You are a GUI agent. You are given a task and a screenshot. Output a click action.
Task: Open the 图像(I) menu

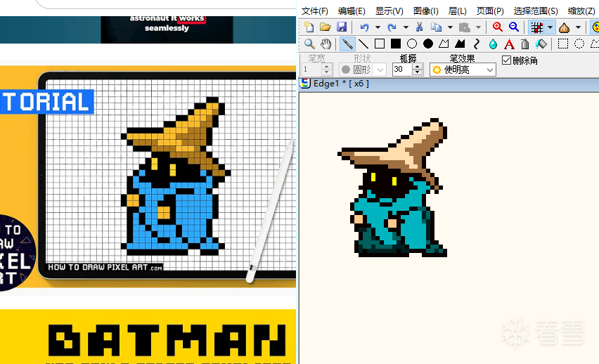pyautogui.click(x=425, y=11)
